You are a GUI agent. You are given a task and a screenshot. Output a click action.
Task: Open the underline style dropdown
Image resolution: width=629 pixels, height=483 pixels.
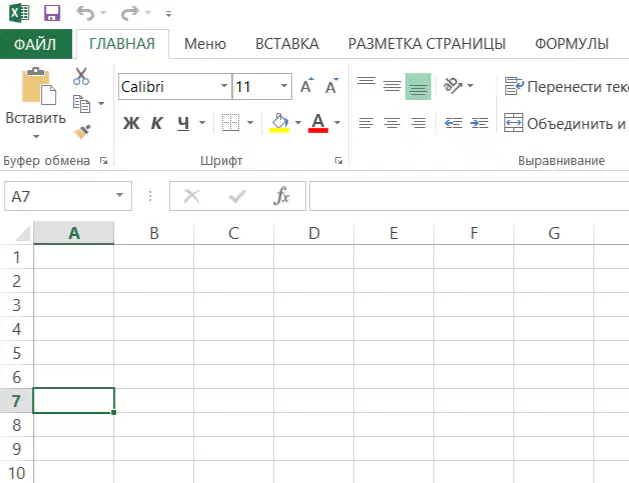coord(202,122)
